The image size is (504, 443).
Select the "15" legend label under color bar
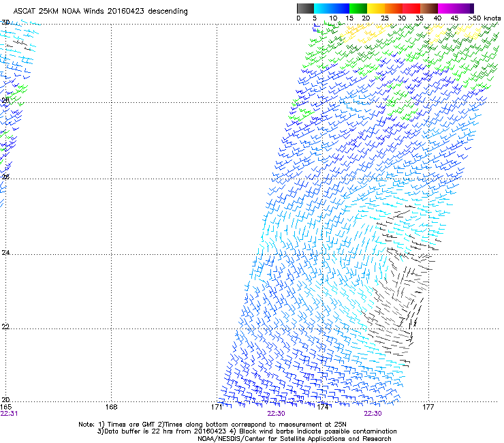tap(349, 18)
